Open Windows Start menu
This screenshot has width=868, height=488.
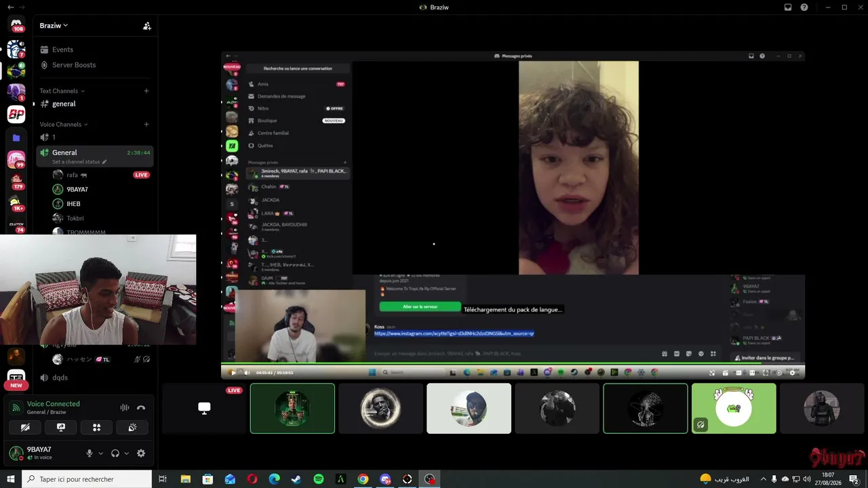11,479
